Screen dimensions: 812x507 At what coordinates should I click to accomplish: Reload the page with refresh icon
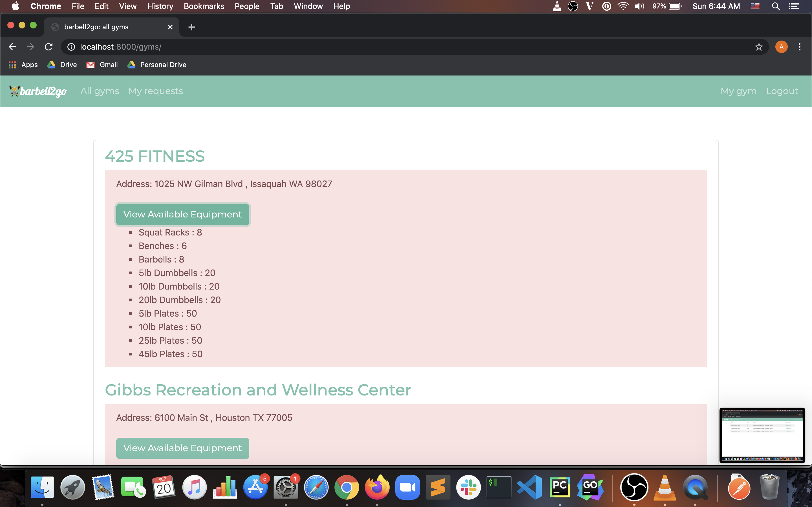[x=49, y=47]
